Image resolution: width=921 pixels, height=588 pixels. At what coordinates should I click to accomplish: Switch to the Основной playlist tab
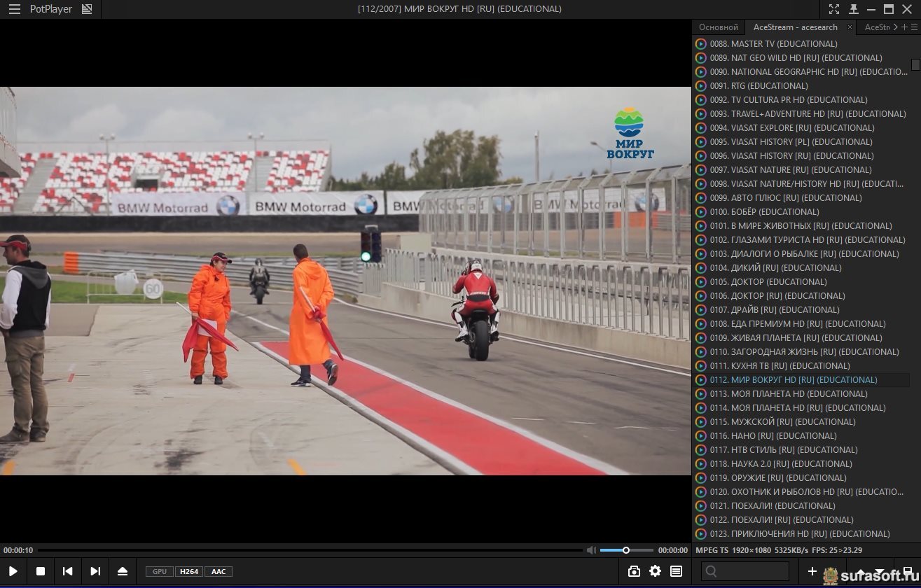719,27
